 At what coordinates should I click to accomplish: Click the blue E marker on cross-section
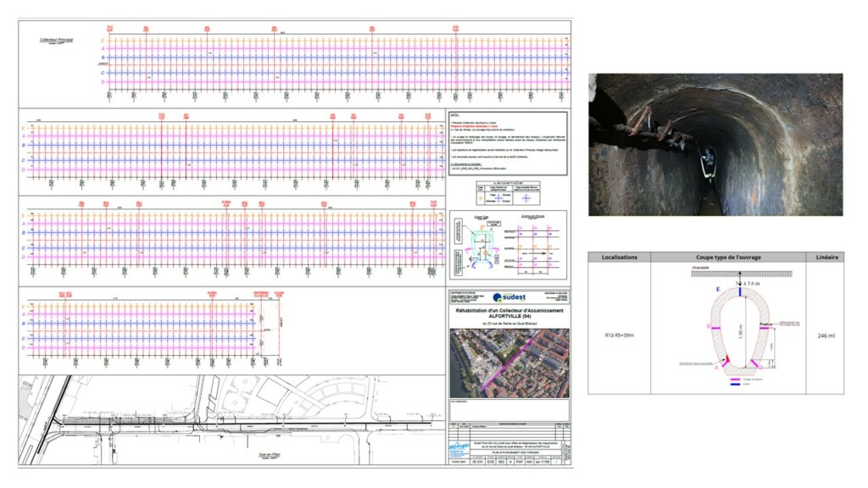[741, 291]
